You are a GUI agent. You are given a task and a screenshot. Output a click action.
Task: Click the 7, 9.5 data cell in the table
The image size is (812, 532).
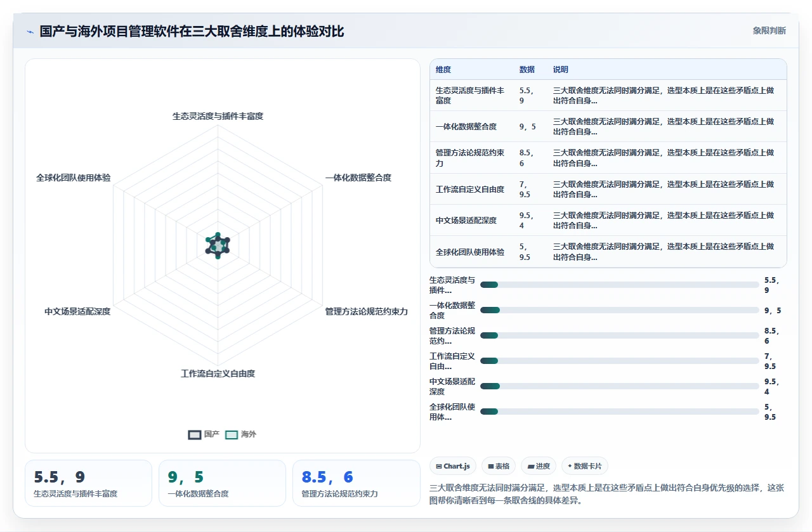pos(525,189)
